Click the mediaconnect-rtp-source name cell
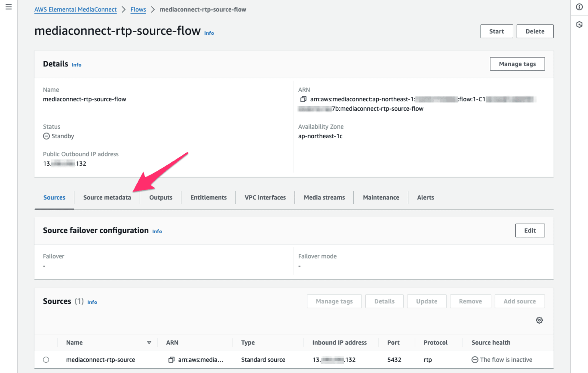Screen dimensions: 588x373 (101, 359)
